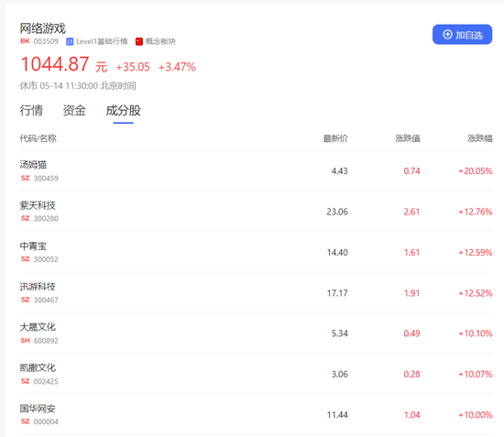Click the Level1 基础行情 badge icon
This screenshot has height=437, width=504.
click(x=70, y=41)
